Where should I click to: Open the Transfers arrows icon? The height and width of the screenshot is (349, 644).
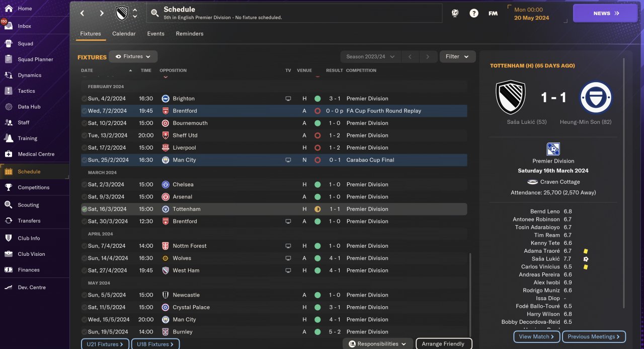click(9, 221)
